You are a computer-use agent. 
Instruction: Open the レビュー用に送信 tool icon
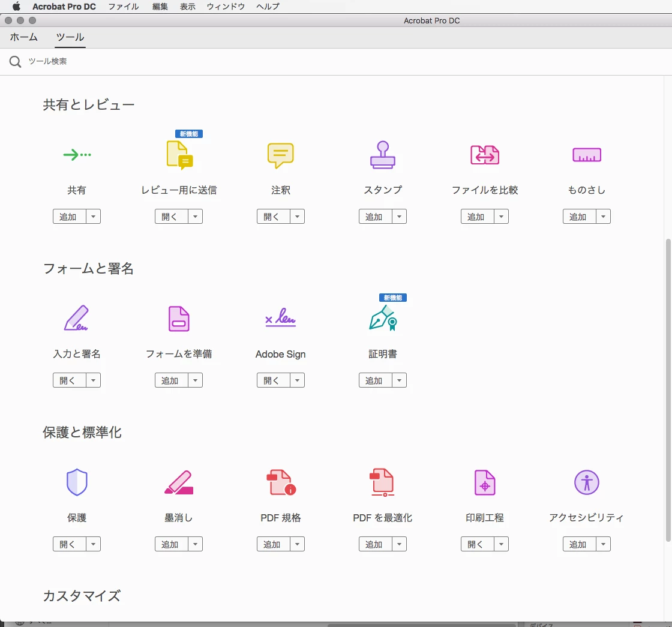[x=179, y=155]
